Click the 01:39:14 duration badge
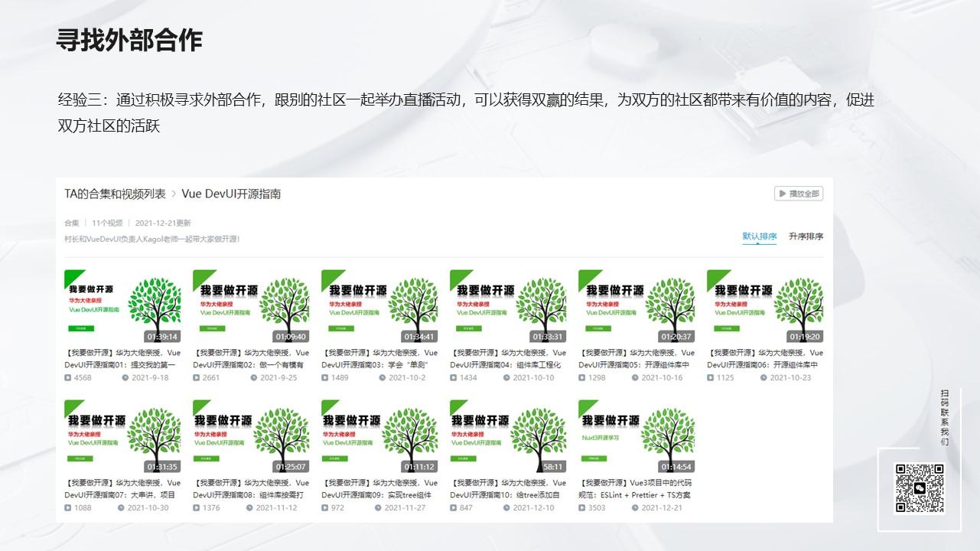Screen dimensions: 980x551 tap(161, 335)
